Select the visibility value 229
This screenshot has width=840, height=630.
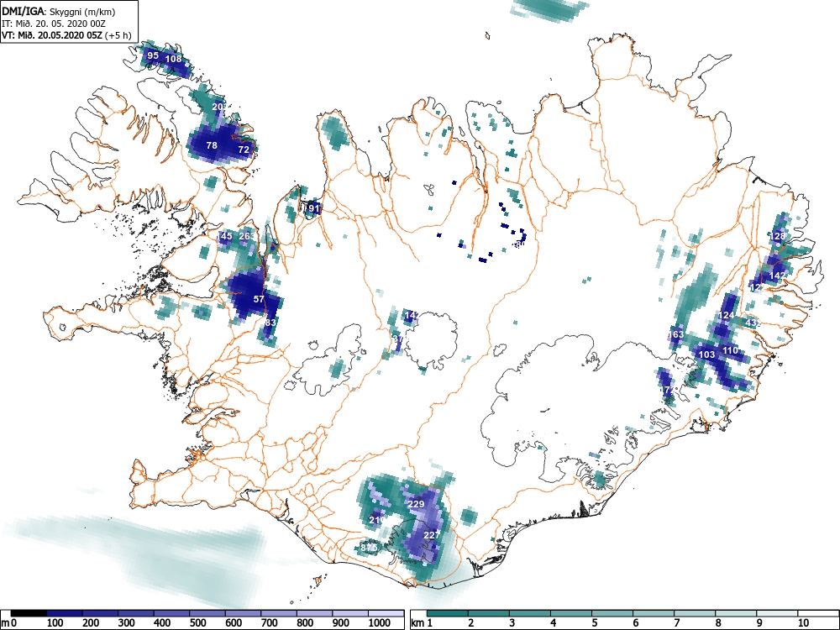(x=417, y=504)
